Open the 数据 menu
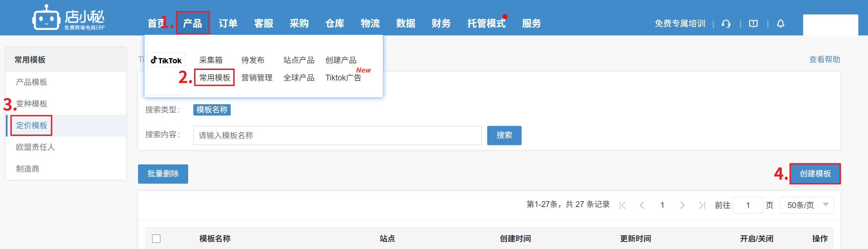The image size is (868, 249). coord(406,23)
